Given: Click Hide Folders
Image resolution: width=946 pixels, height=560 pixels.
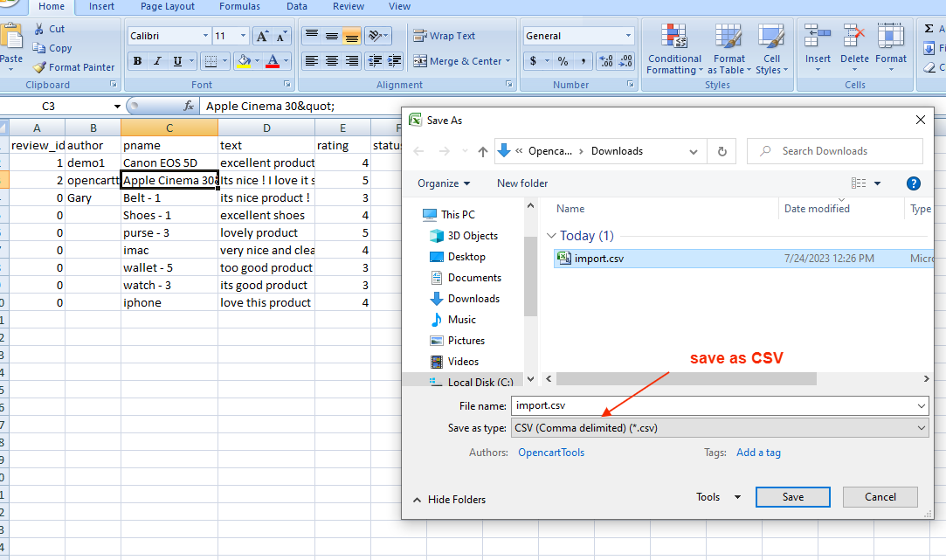Looking at the screenshot, I should click(x=450, y=500).
